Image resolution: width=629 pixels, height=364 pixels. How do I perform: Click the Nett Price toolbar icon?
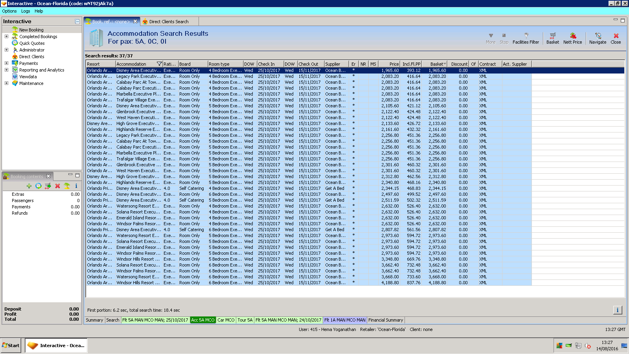[572, 38]
